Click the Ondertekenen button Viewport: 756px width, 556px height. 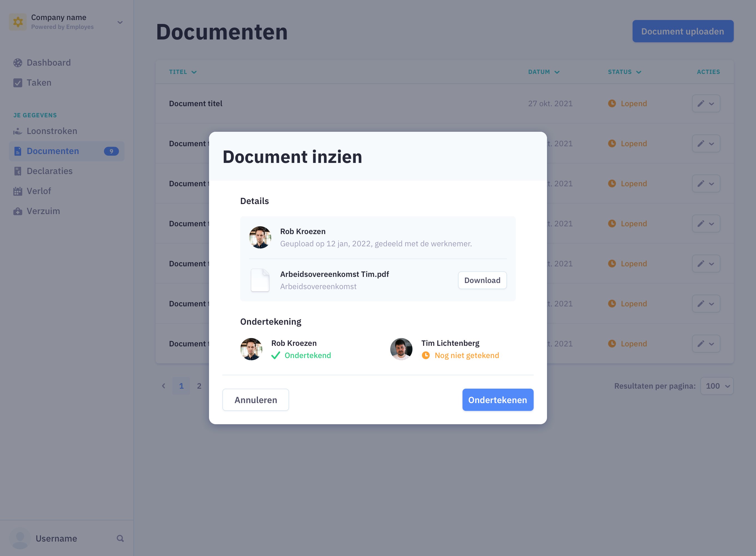click(498, 400)
